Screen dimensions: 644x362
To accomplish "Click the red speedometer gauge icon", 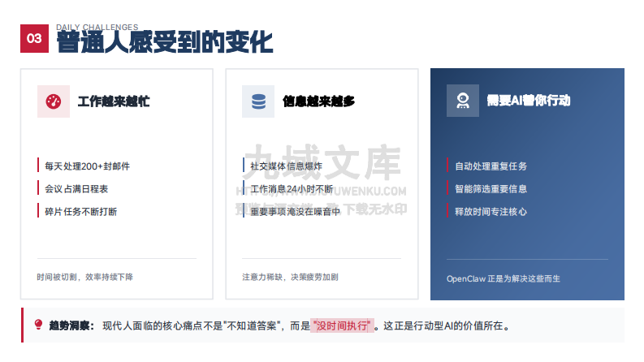I will click(54, 101).
